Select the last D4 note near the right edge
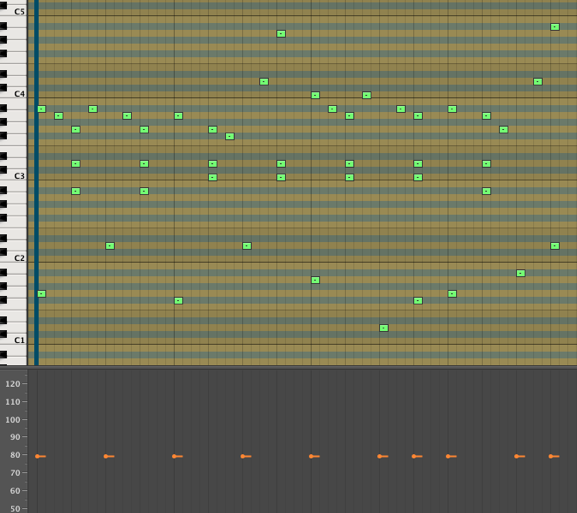The height and width of the screenshot is (513, 577). (x=538, y=82)
